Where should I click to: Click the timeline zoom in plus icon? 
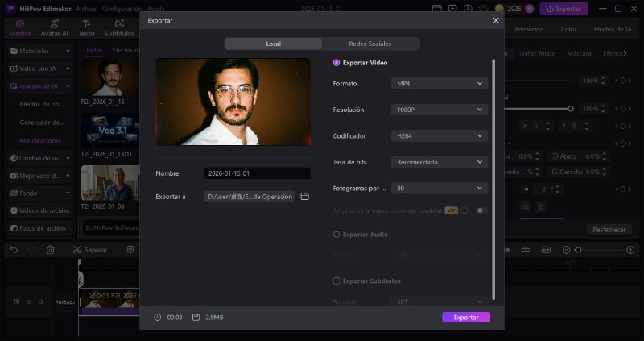[630, 250]
